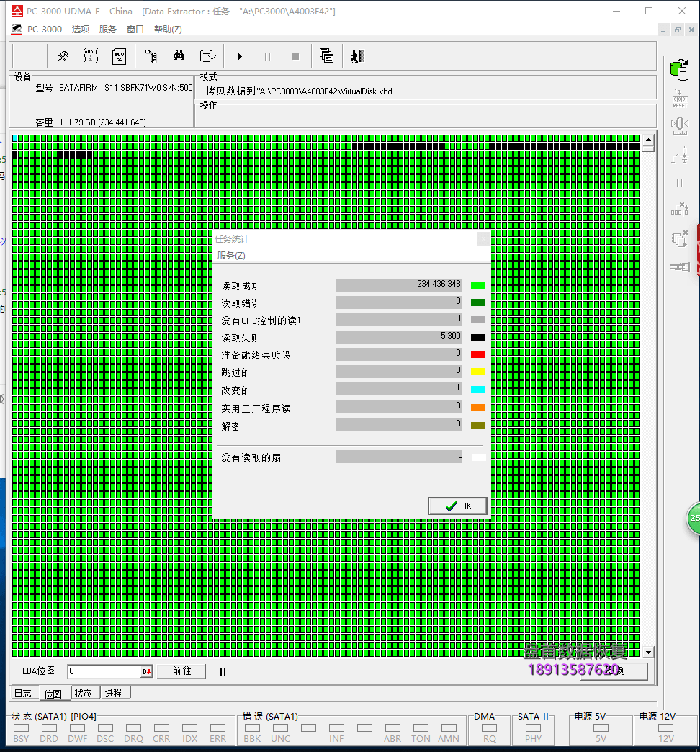Pause the running task in toolbar
This screenshot has width=700, height=752.
click(267, 57)
